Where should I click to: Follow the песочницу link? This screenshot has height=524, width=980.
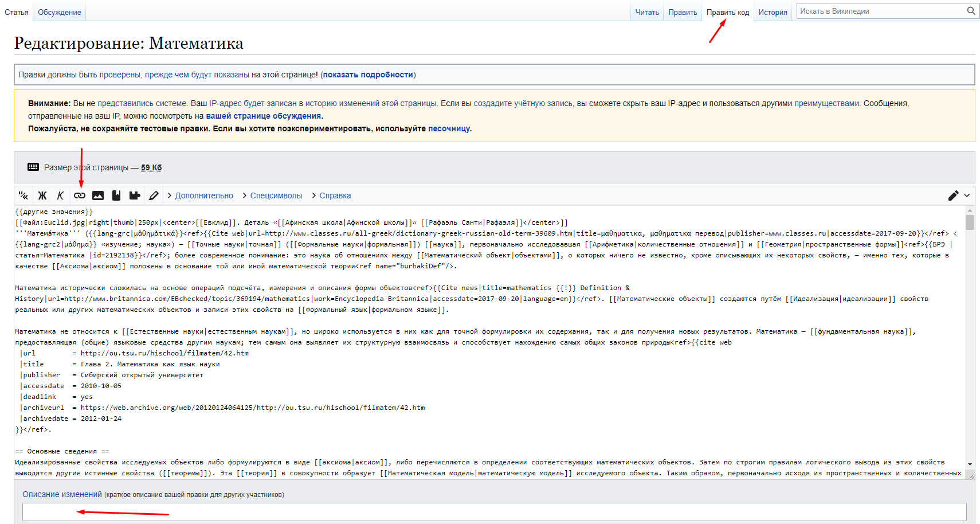pyautogui.click(x=449, y=128)
